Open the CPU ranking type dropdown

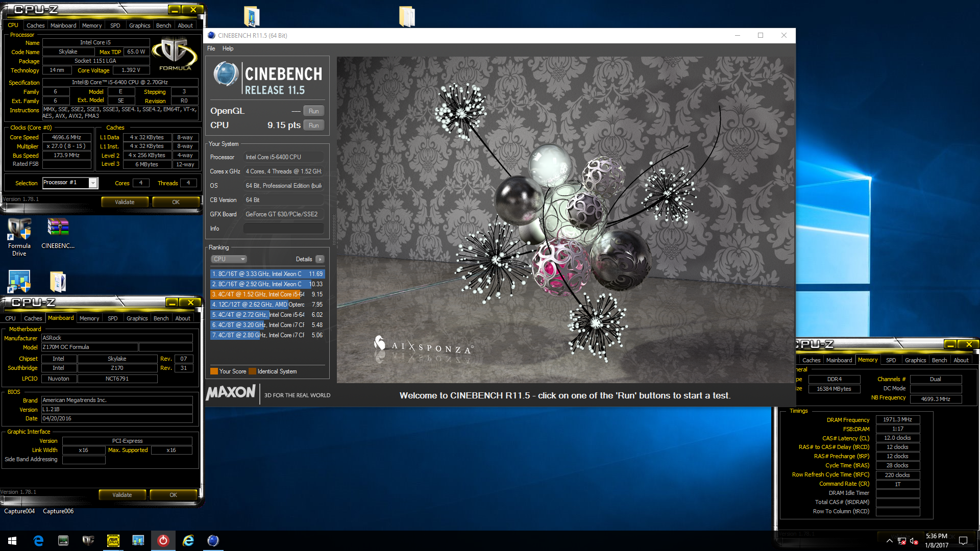229,259
